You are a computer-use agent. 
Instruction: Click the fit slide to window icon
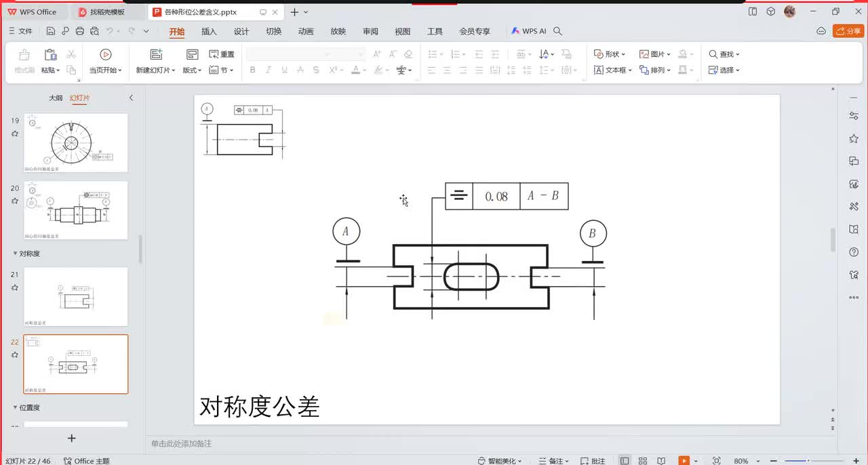717,461
